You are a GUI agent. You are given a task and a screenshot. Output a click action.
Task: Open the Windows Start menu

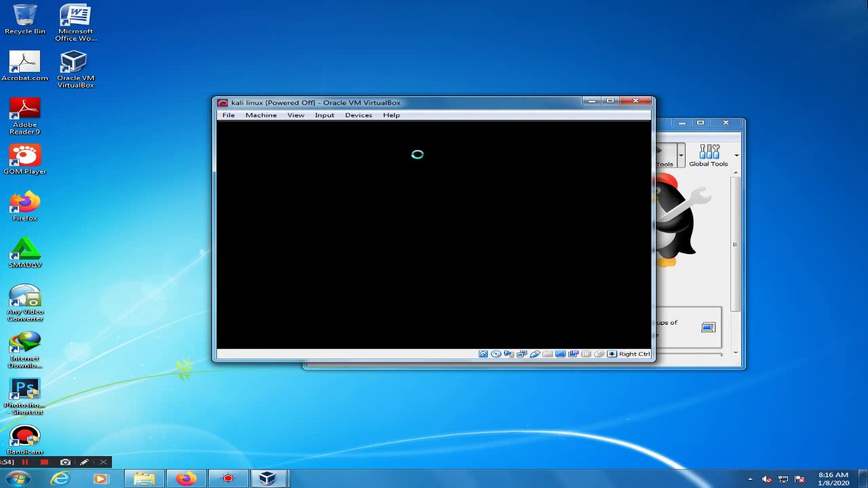(x=18, y=479)
